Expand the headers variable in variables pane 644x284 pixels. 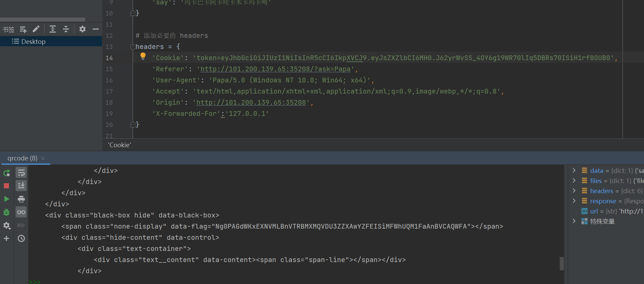pos(574,191)
